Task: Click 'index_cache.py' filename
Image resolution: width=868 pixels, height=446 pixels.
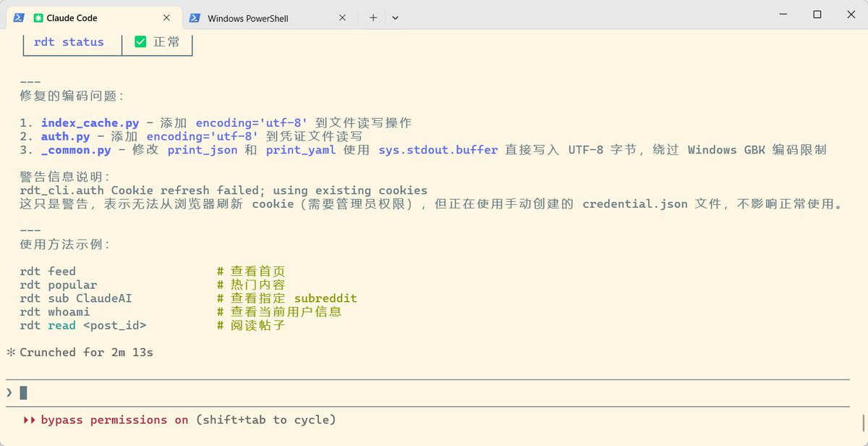Action: click(x=90, y=123)
